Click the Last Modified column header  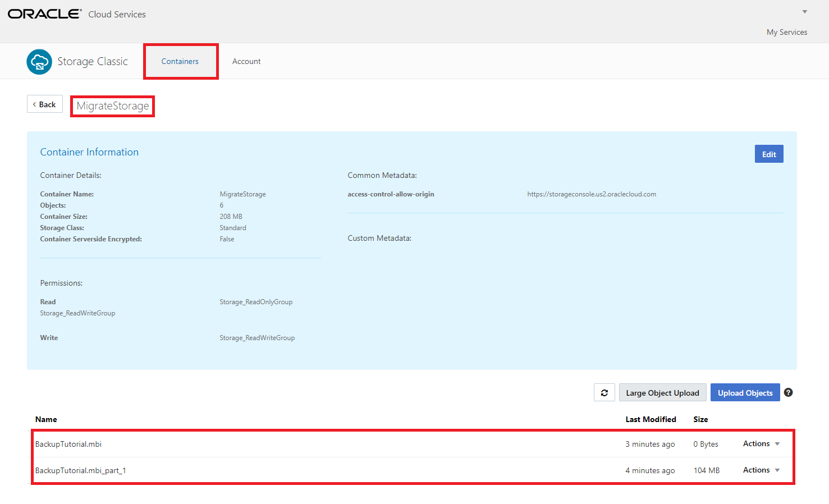click(651, 419)
